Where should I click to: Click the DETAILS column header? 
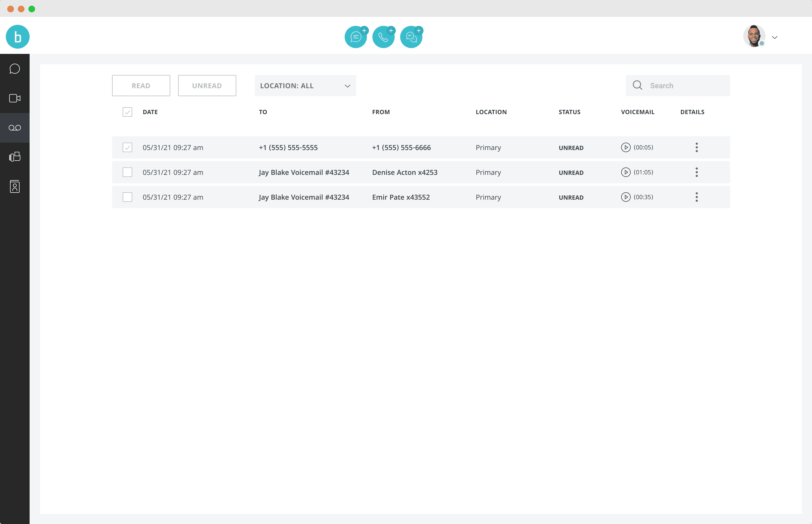692,112
